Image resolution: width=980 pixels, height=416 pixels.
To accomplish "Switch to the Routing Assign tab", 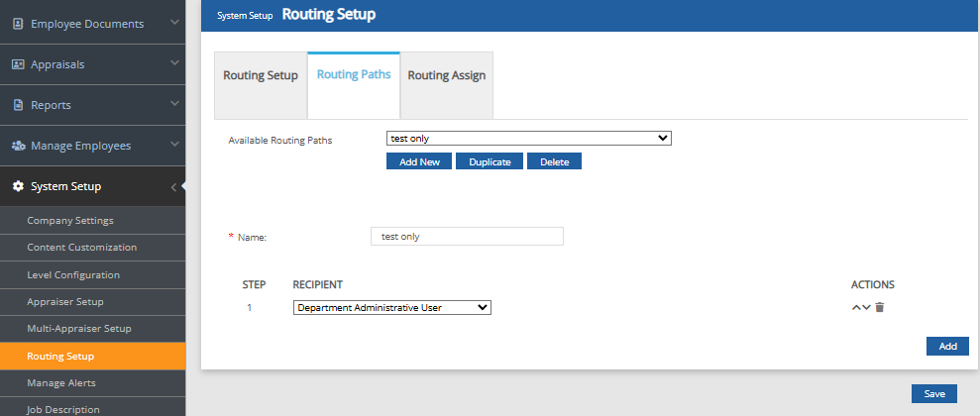I will 446,75.
